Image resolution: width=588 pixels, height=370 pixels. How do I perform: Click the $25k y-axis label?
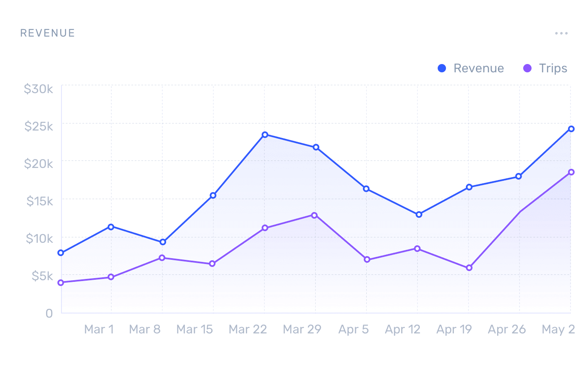point(39,126)
